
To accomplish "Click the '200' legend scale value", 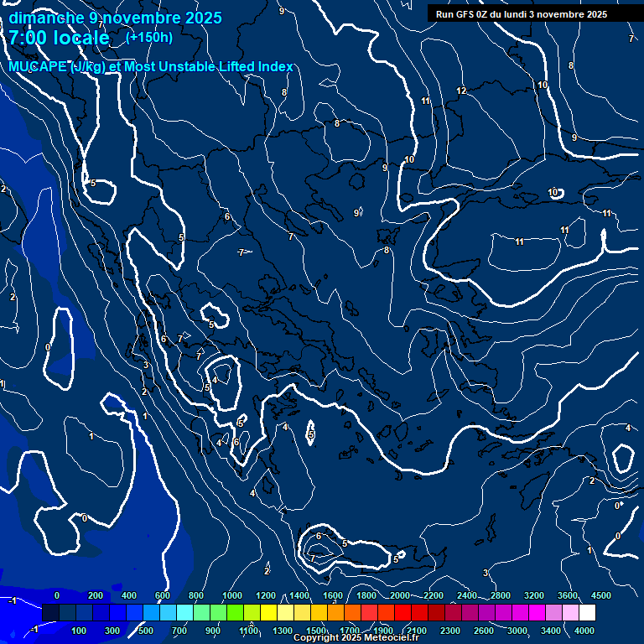I will point(96,595).
